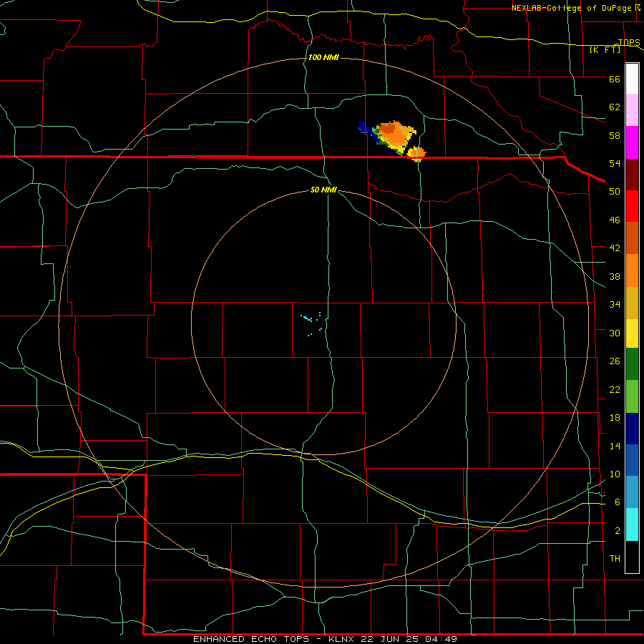Click the legend value '46'
The width and height of the screenshot is (644, 644).
[615, 220]
